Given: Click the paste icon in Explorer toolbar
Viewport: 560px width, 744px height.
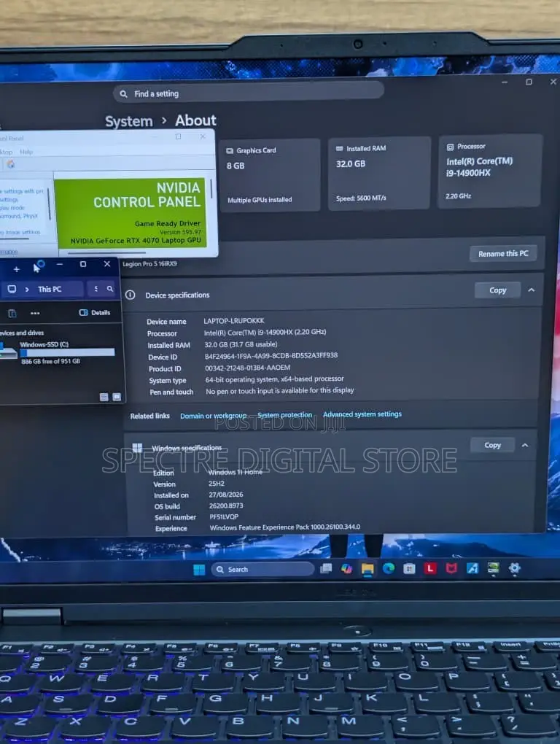Looking at the screenshot, I should click(x=12, y=313).
